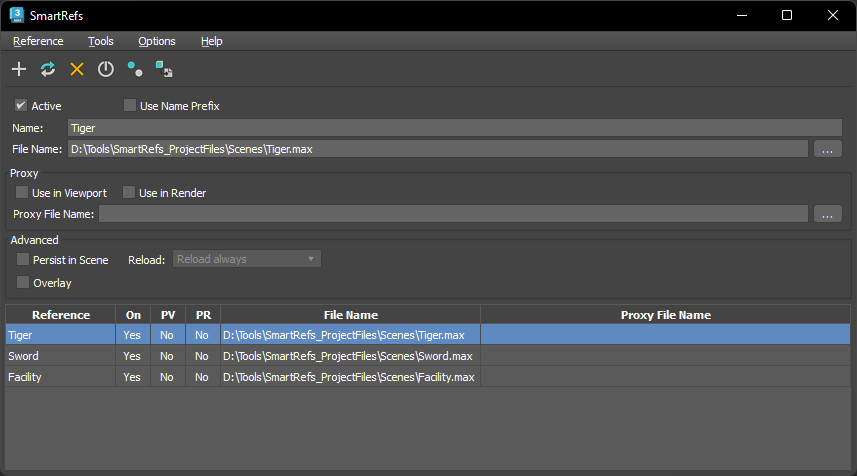Viewport: 857px width, 476px height.
Task: Check the Overlay checkbox
Action: [23, 283]
